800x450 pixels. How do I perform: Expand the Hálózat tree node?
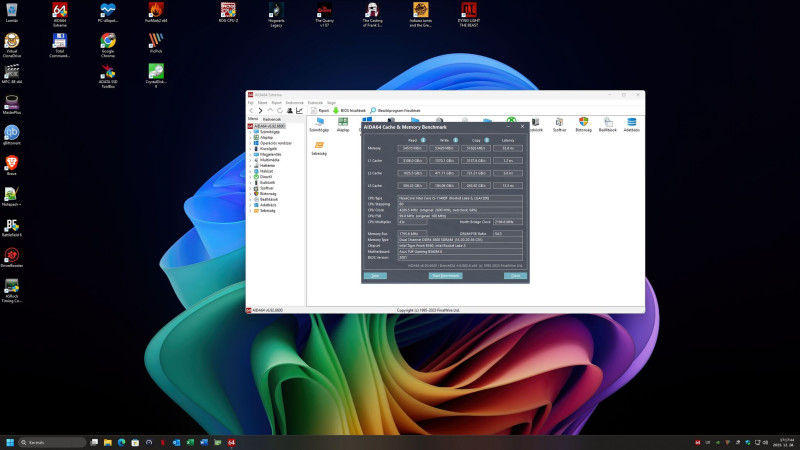251,171
